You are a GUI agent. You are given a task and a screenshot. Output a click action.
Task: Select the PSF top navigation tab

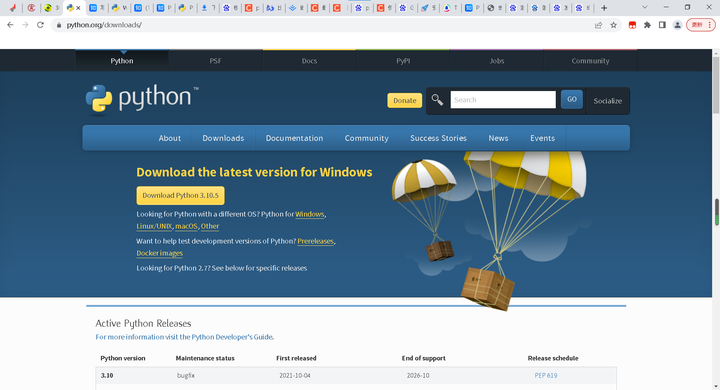click(215, 61)
